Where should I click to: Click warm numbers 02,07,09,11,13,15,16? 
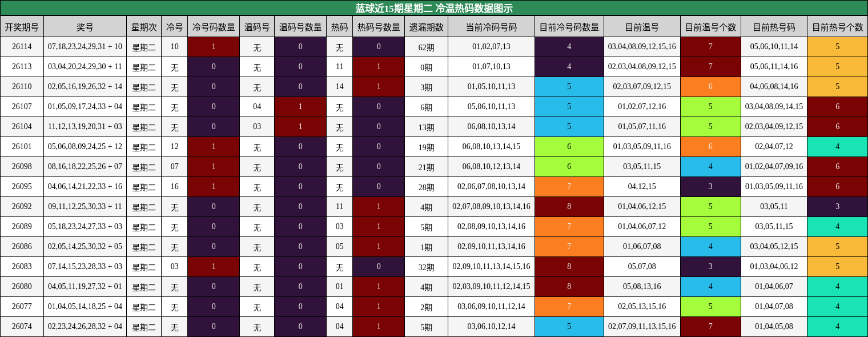642,327
